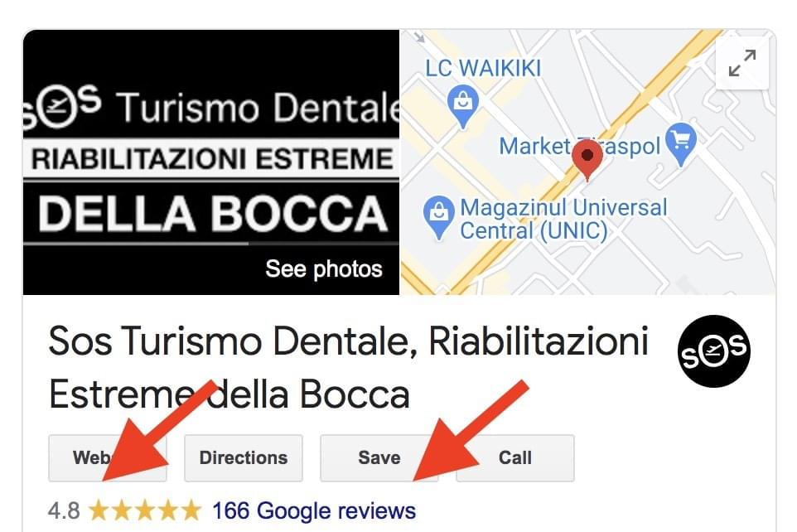Click the Sos Turismo Dentale business title

tap(349, 367)
